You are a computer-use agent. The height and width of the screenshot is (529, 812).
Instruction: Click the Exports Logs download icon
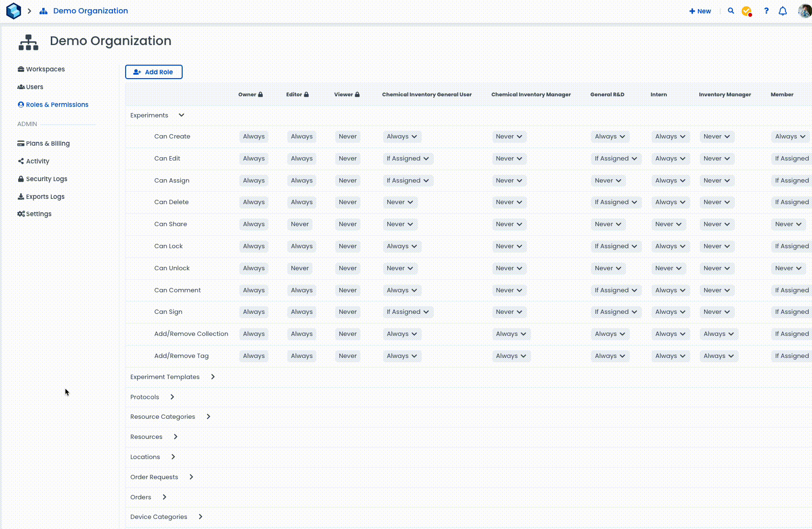pyautogui.click(x=21, y=196)
